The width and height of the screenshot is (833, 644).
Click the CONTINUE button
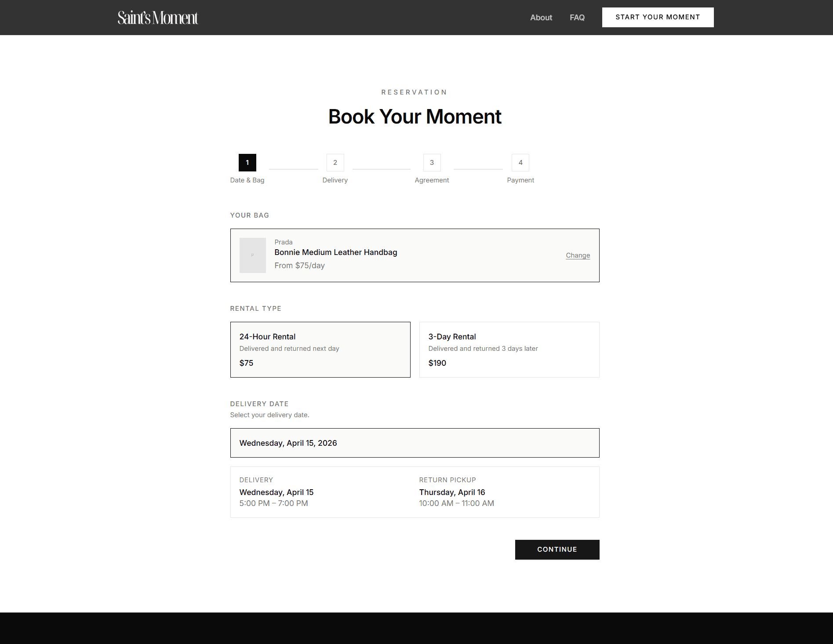pos(557,549)
